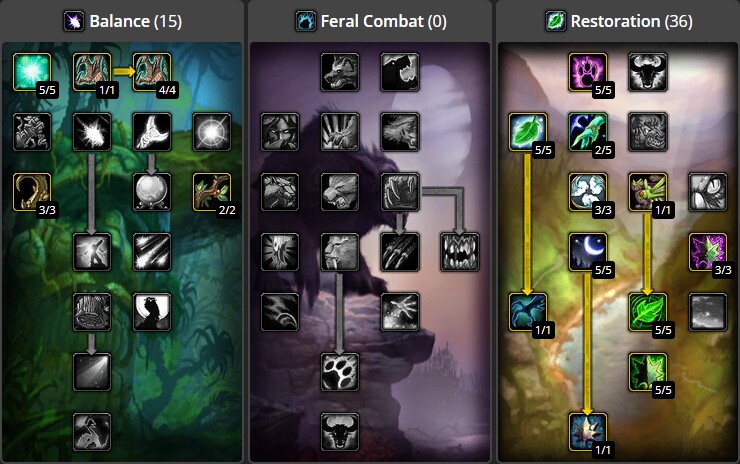Click the Nature's Focus talent showing 2/5
Viewport: 740px width, 464px height.
point(587,132)
